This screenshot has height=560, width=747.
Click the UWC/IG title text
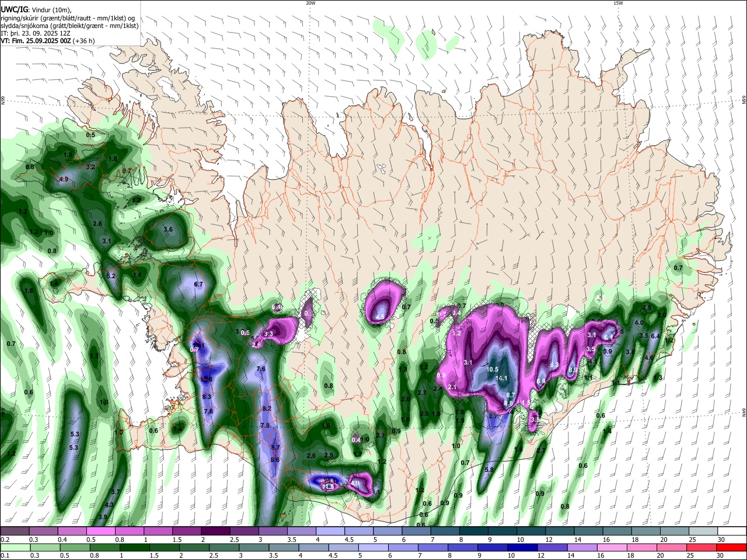14,9
